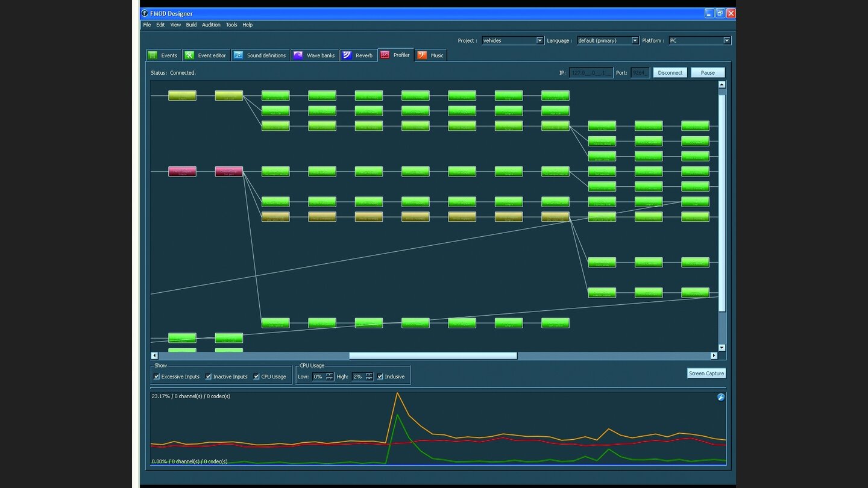
Task: Click the '23.17% / 0 channel(s)' readout
Action: point(191,396)
